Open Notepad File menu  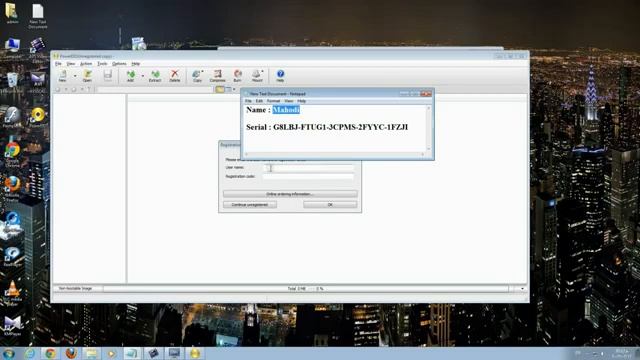(248, 101)
